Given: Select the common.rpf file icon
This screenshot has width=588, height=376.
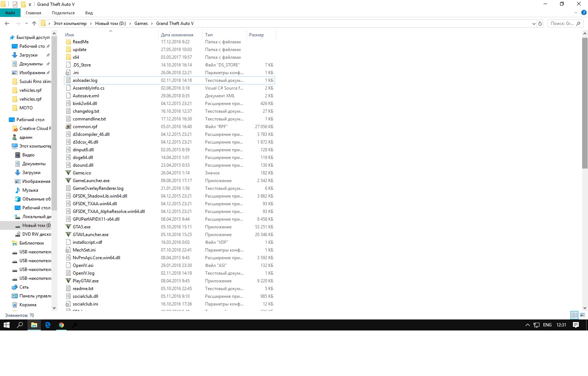Looking at the screenshot, I should [68, 127].
